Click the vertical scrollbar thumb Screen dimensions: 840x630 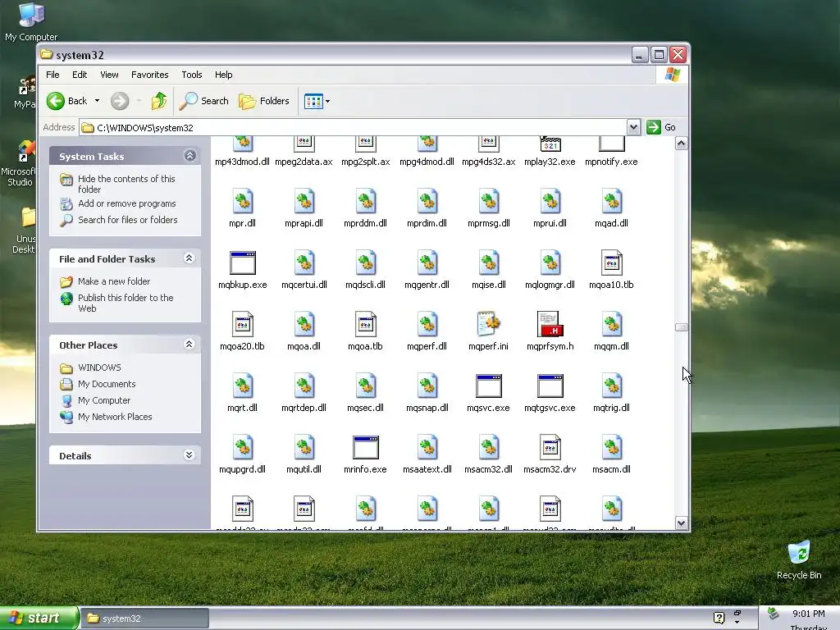[x=681, y=327]
